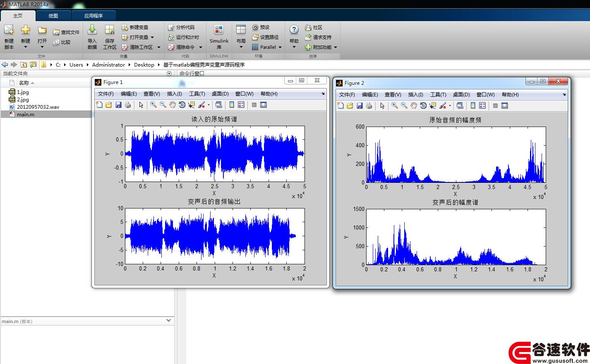
Task: Select 20120957032.wav in file list
Action: [x=38, y=107]
